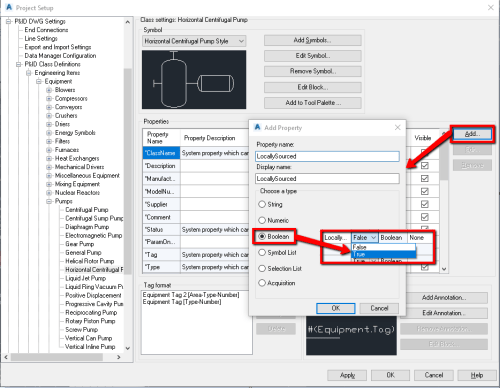
Task: Collapse the P&ID Class Definitions node
Action: [19, 64]
